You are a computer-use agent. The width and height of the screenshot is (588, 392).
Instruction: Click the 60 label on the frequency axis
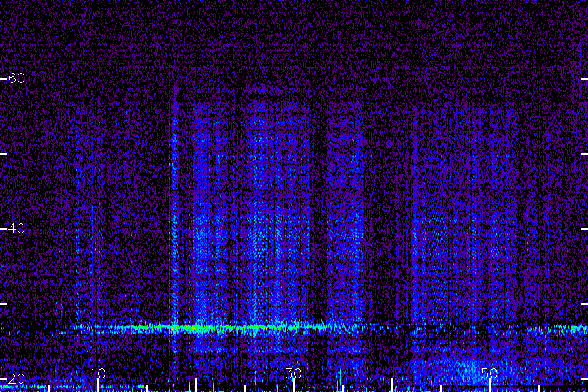[x=16, y=78]
